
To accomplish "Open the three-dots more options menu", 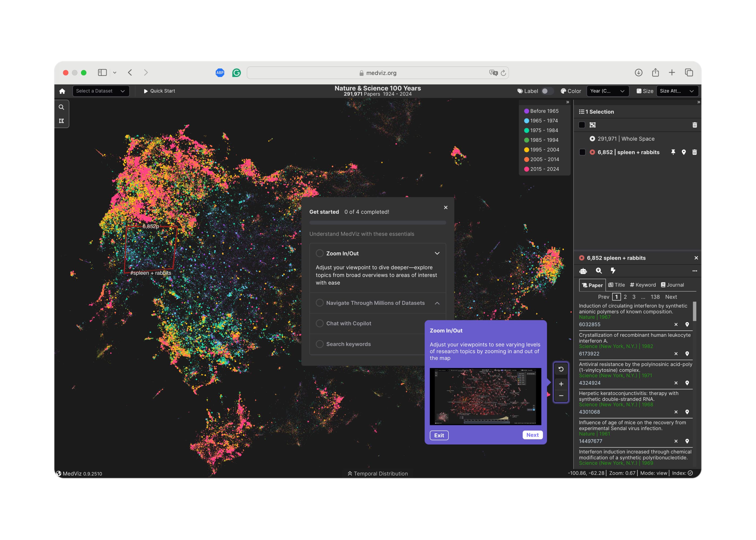I will pyautogui.click(x=694, y=271).
